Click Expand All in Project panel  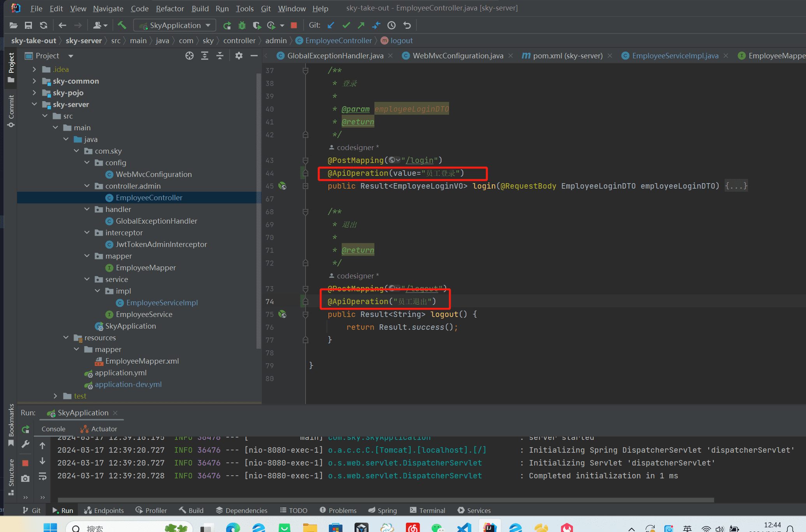pyautogui.click(x=205, y=56)
